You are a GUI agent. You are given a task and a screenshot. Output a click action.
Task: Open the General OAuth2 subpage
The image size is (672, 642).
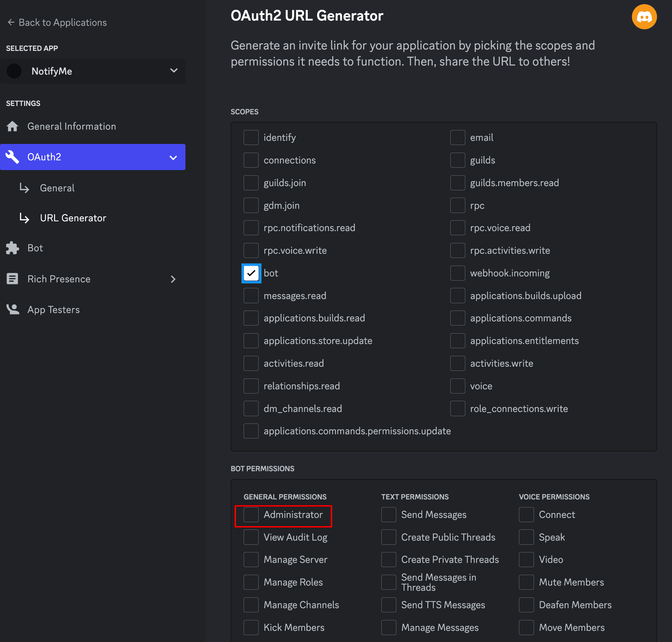click(x=57, y=188)
